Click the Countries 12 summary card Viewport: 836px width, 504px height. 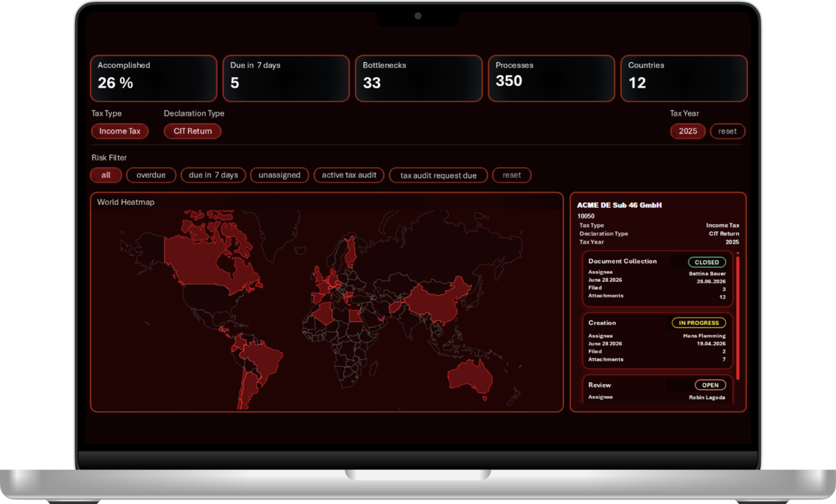click(x=683, y=78)
